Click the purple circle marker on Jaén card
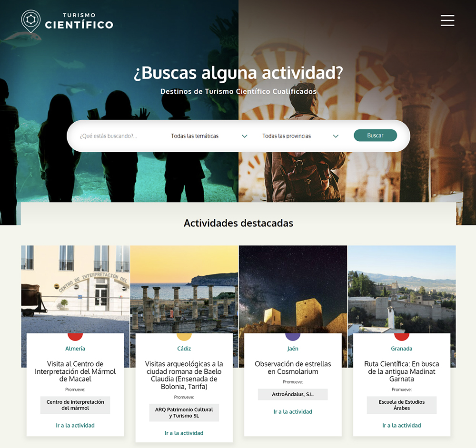 pos(293,337)
